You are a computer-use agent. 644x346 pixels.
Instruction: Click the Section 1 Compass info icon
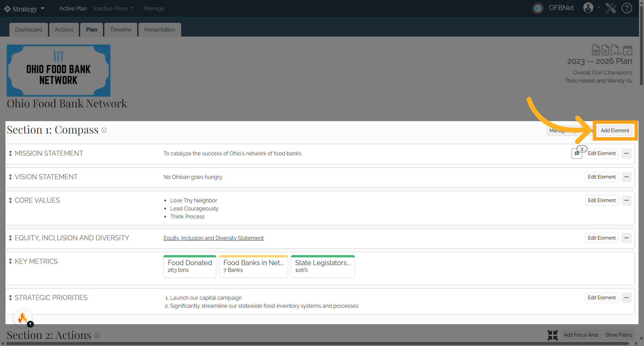tap(104, 130)
